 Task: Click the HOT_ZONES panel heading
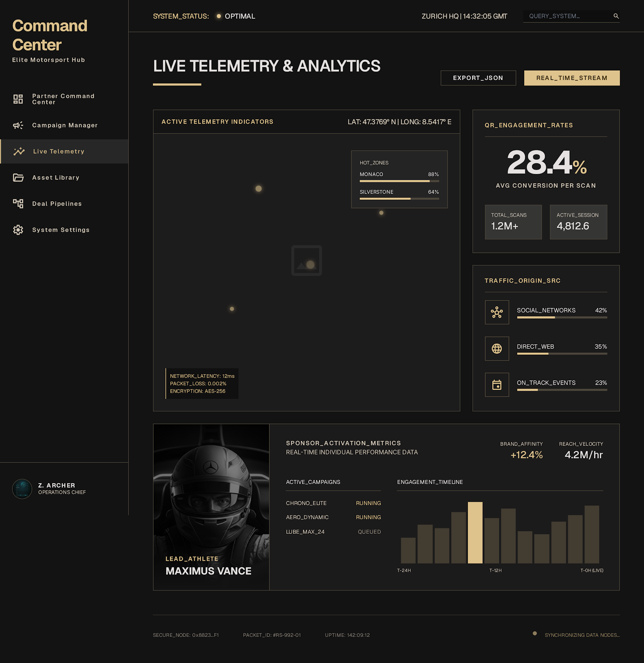pyautogui.click(x=374, y=163)
